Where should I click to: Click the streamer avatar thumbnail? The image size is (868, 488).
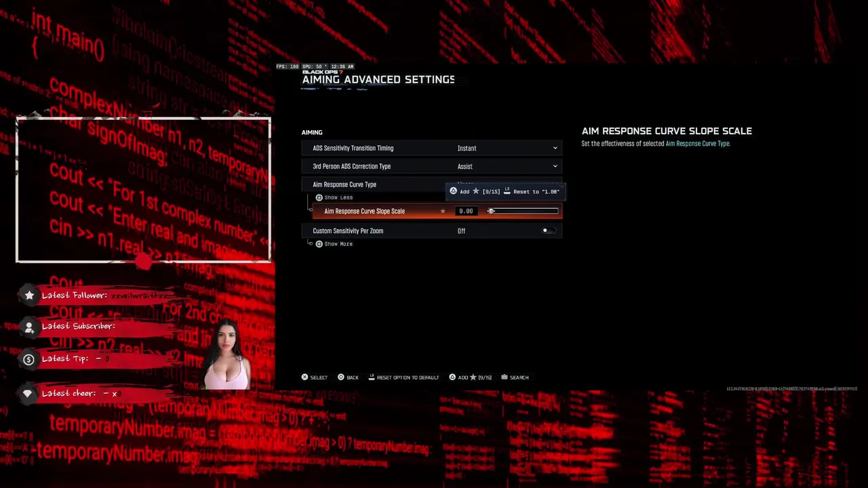[226, 356]
